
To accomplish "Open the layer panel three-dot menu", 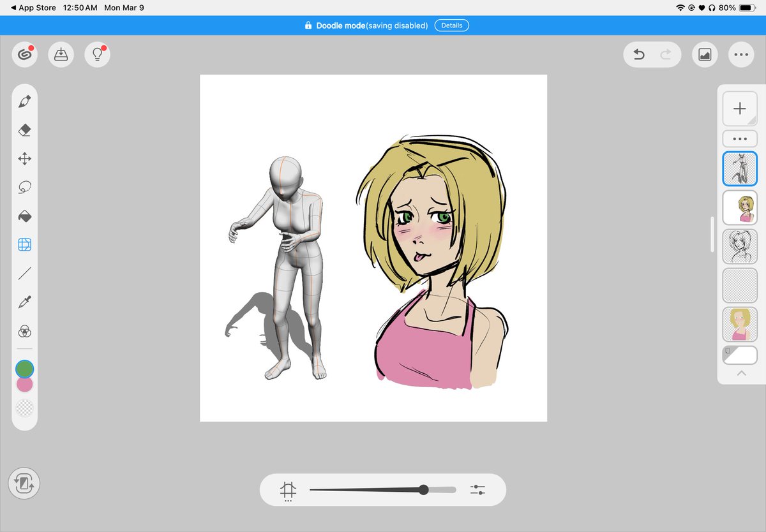I will 740,138.
